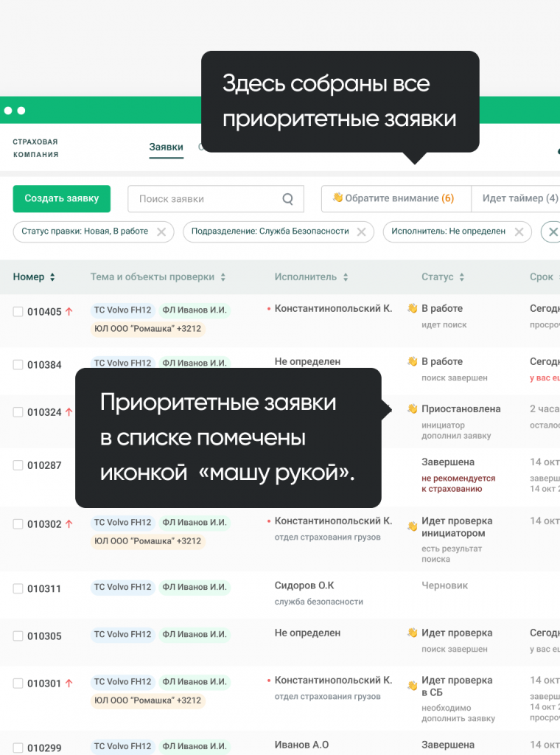Sort by the 'Номер' column

point(52,277)
